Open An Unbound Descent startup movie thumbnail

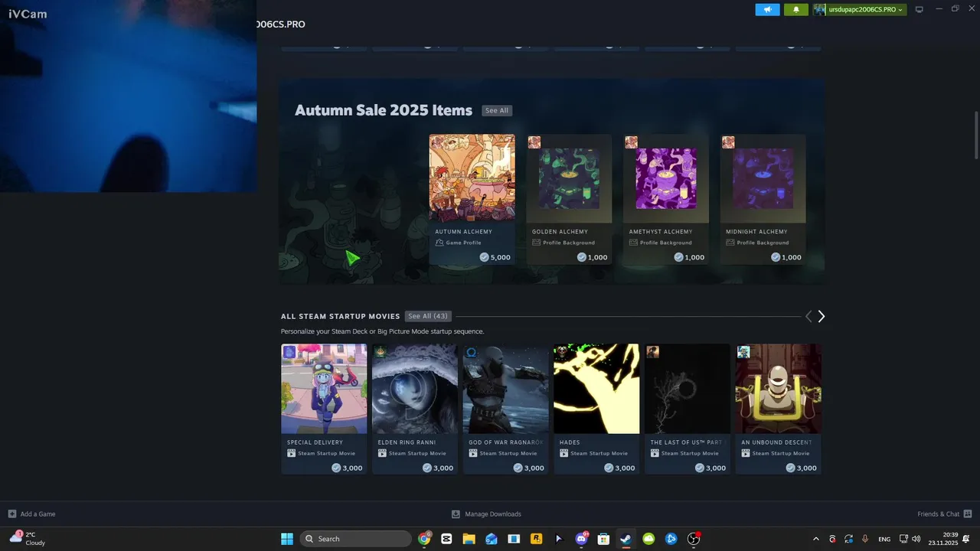tap(778, 389)
